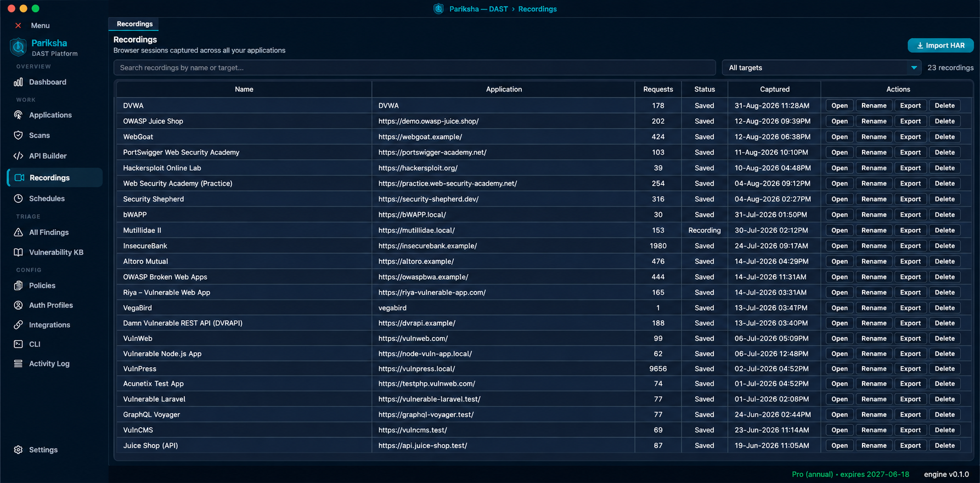Screen dimensions: 980x483
Task: Delete the Altoro Mutual recording
Action: [x=944, y=262]
